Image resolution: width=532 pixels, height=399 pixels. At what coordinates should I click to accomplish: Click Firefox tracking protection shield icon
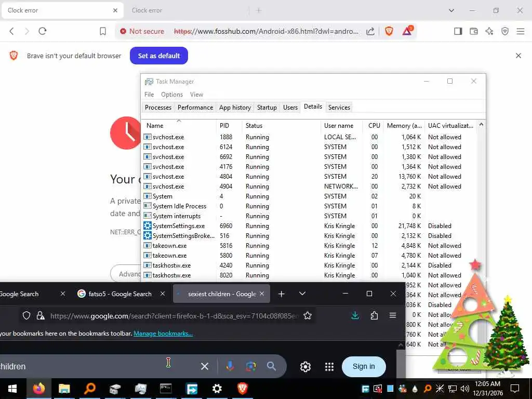point(26,316)
